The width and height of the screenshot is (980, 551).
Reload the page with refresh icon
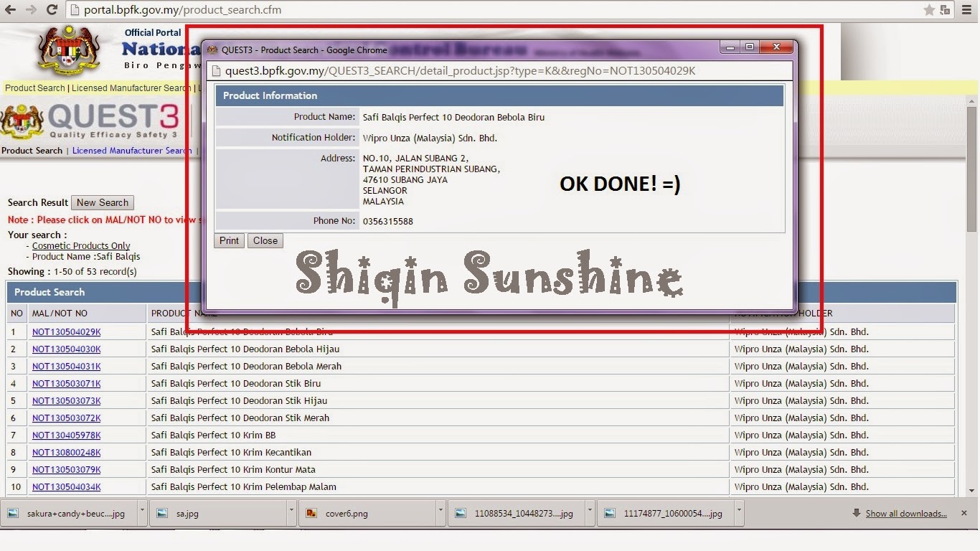(x=52, y=10)
